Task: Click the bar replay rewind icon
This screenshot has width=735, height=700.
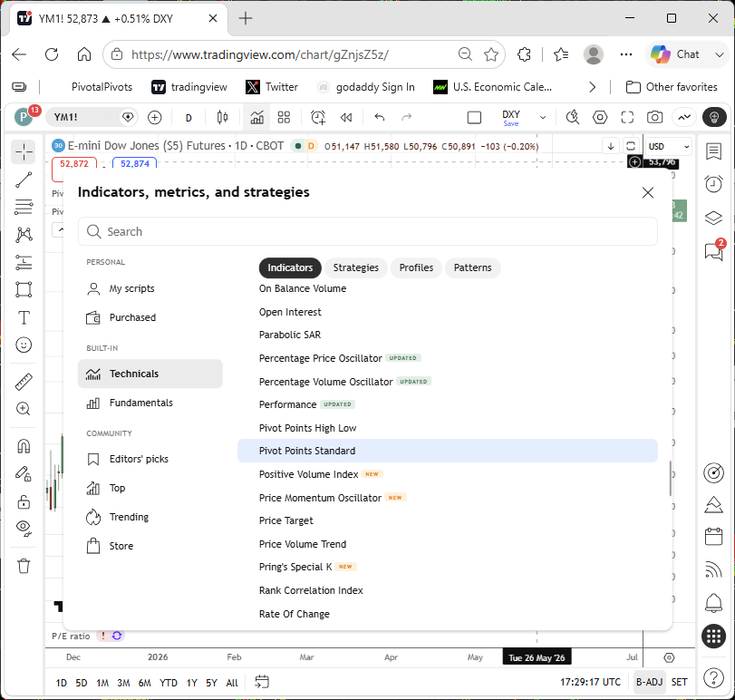Action: [346, 117]
